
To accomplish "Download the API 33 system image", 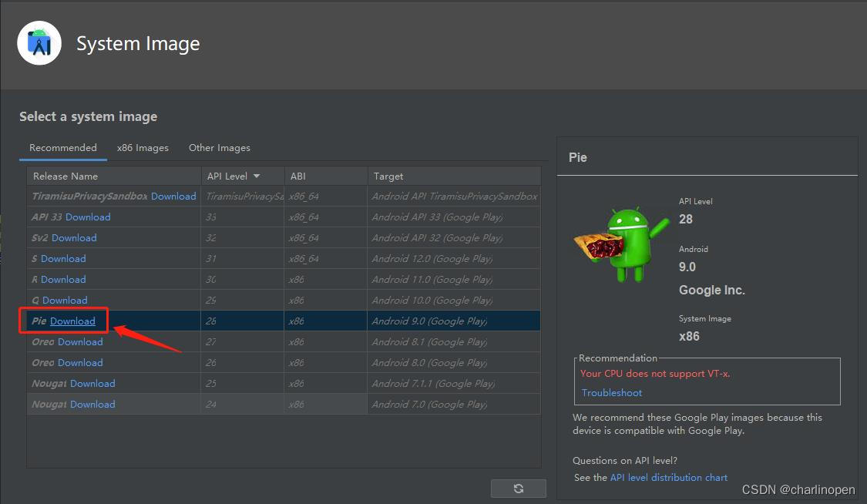I will pyautogui.click(x=88, y=217).
